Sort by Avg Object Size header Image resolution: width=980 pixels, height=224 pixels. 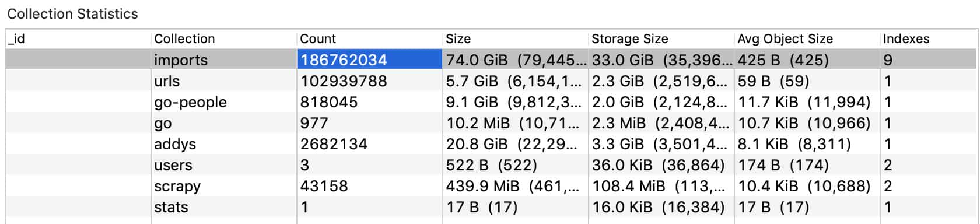pos(807,39)
